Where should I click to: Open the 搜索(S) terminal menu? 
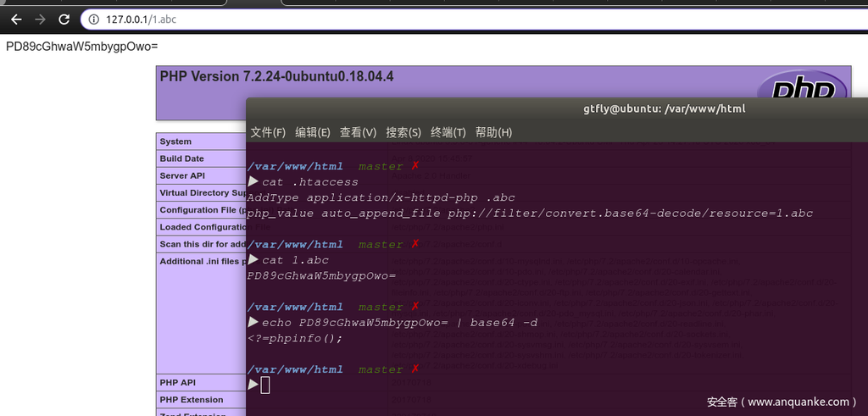(x=403, y=132)
